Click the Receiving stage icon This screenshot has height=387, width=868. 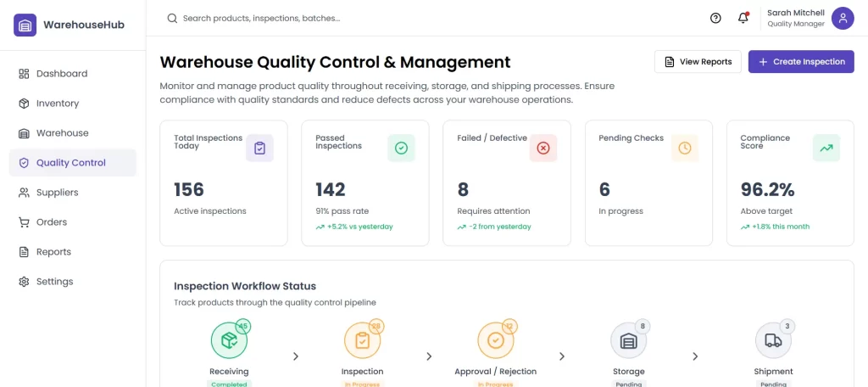pyautogui.click(x=229, y=340)
